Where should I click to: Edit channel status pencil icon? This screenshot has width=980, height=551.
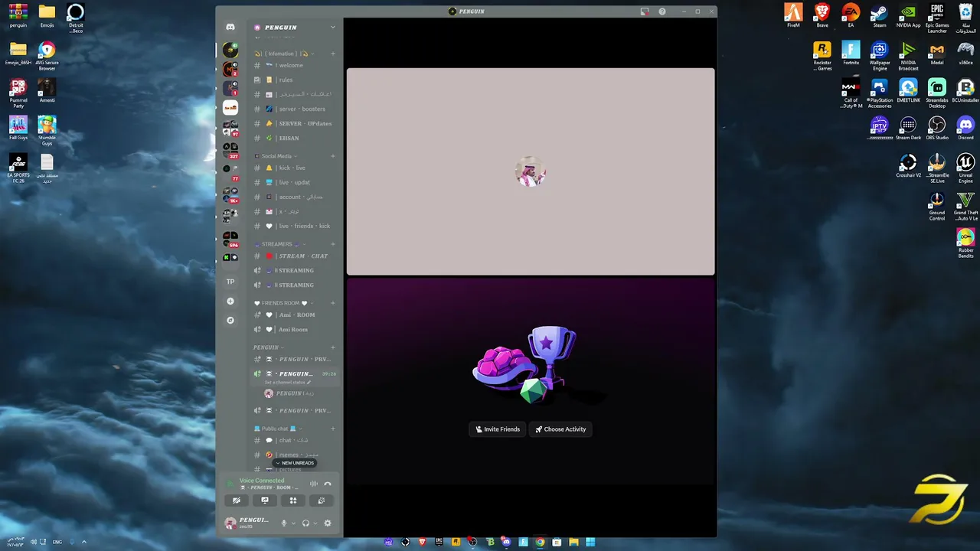[309, 383]
